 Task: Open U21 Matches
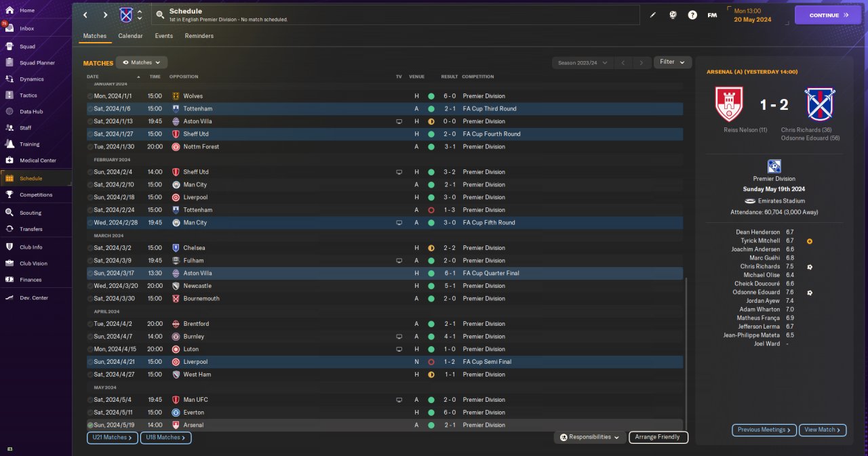click(112, 438)
